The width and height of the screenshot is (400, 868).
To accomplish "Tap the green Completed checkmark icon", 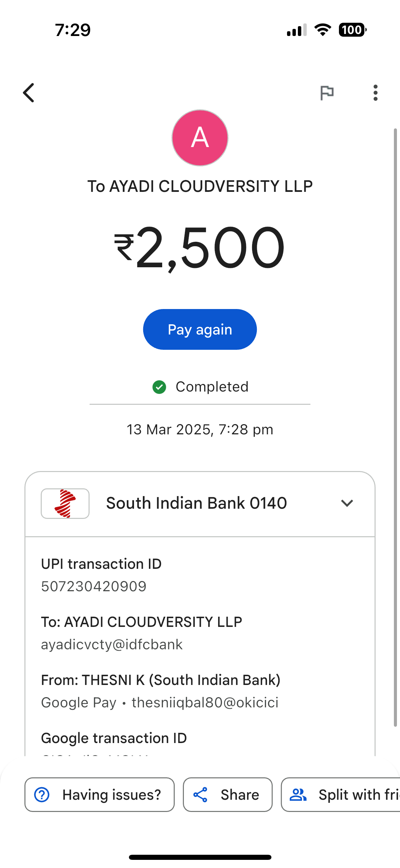I will [x=159, y=387].
